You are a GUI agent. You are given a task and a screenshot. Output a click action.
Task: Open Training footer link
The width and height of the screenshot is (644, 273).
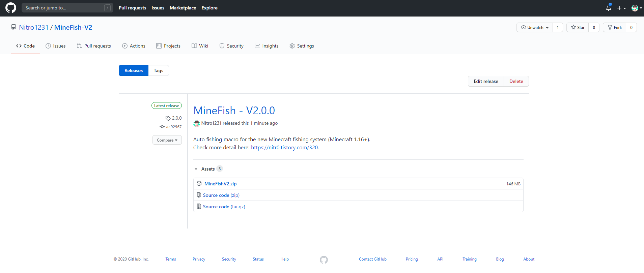pos(470,259)
